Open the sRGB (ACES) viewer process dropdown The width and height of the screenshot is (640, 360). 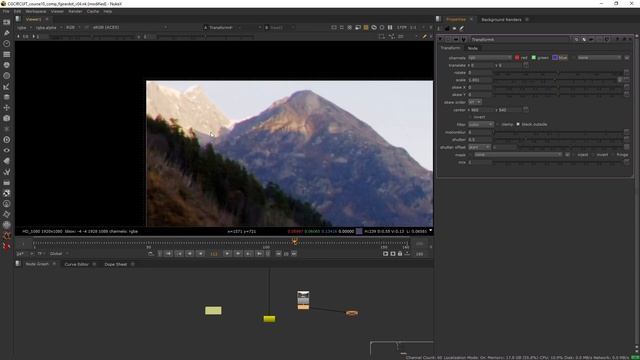click(x=130, y=28)
